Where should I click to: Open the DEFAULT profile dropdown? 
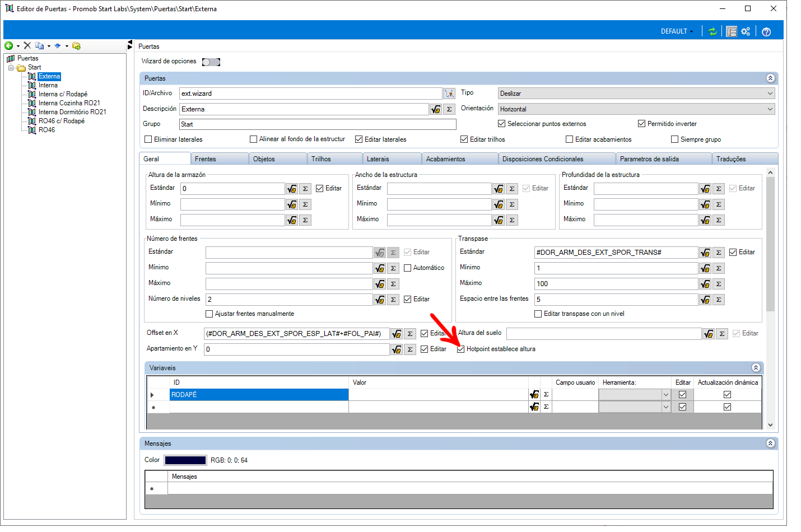pos(677,31)
